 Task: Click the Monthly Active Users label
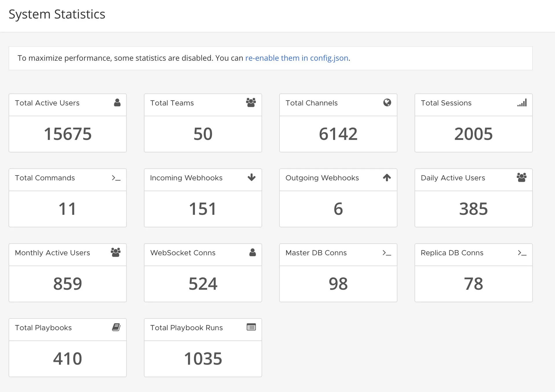point(52,253)
